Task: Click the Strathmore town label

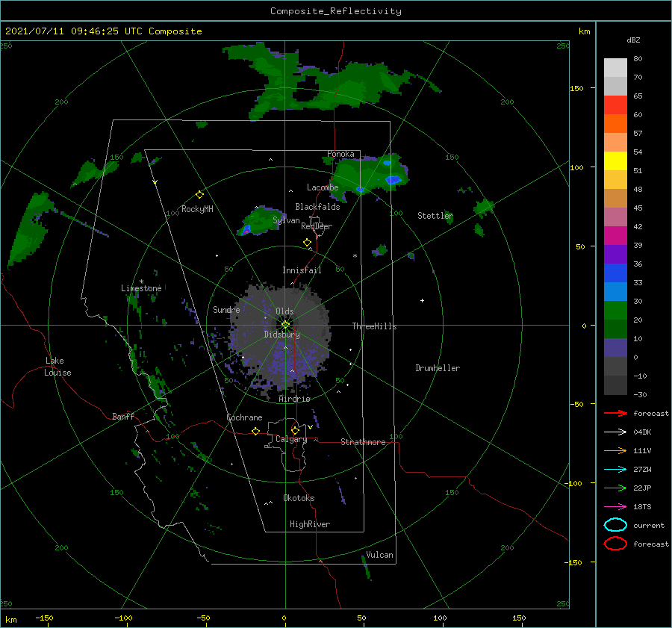Action: [x=363, y=442]
